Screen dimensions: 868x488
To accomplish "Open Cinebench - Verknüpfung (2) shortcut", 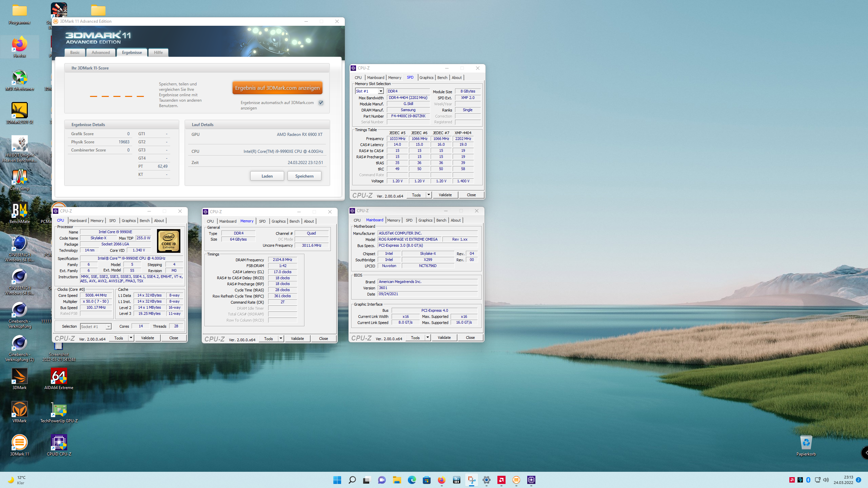I will click(x=19, y=349).
